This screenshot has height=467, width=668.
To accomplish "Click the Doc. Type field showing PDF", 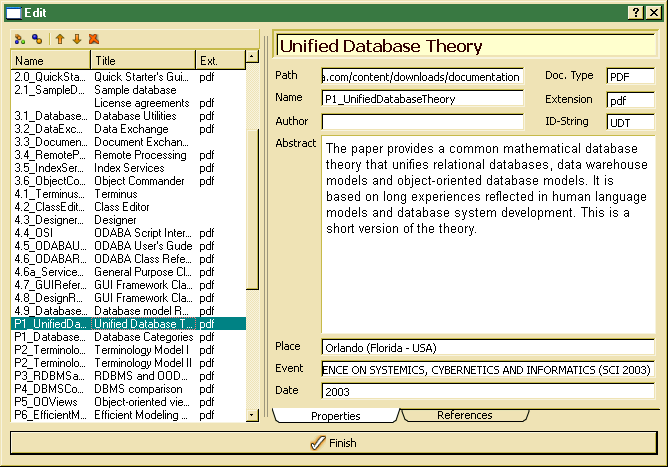I will [x=629, y=77].
